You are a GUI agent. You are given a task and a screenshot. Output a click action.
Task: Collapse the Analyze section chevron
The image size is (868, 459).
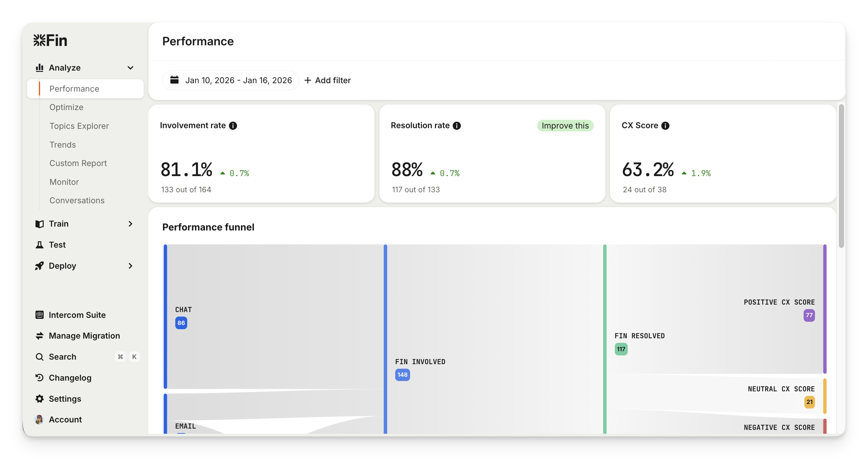[x=130, y=68]
